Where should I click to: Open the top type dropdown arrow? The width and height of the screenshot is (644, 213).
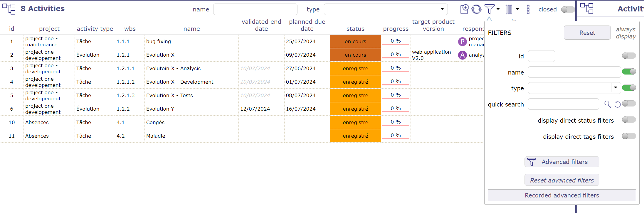442,9
